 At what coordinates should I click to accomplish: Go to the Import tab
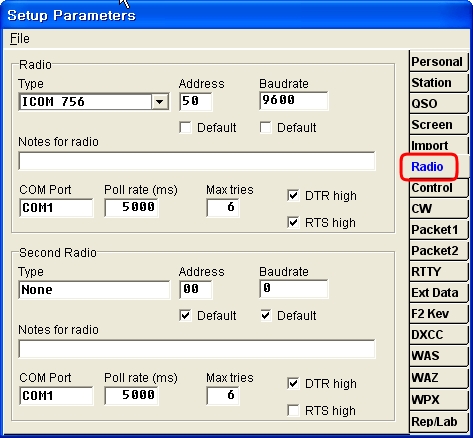click(x=438, y=145)
